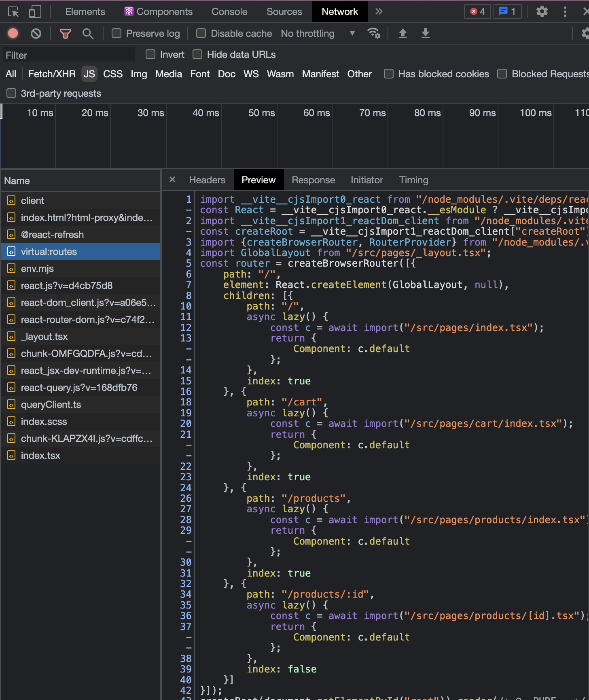Image resolution: width=589 pixels, height=700 pixels.
Task: Filter requests by Font
Action: tap(200, 74)
